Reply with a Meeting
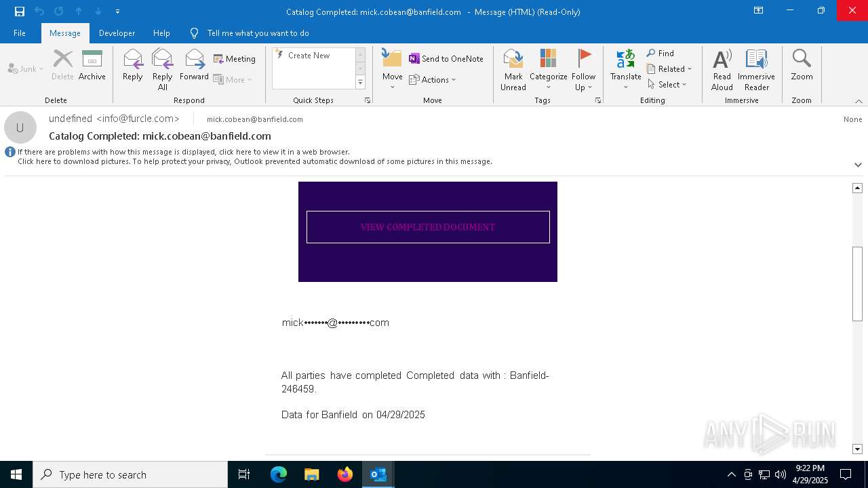This screenshot has height=488, width=868. tap(235, 59)
